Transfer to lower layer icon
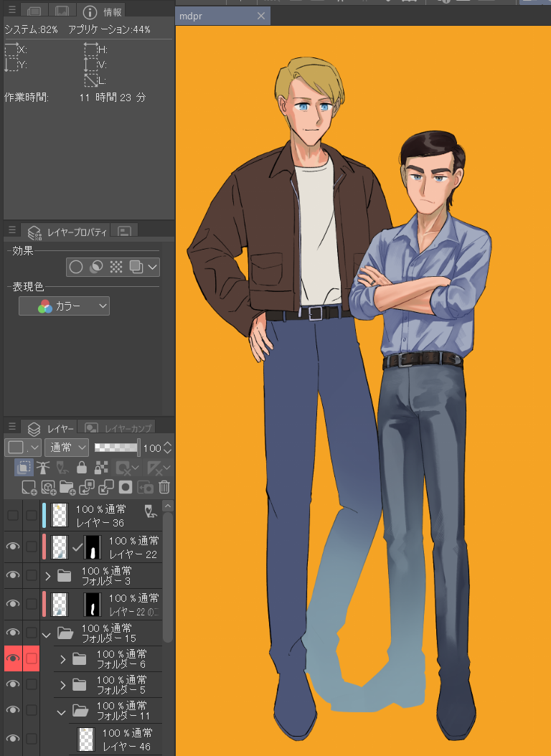This screenshot has height=756, width=551. point(87,488)
